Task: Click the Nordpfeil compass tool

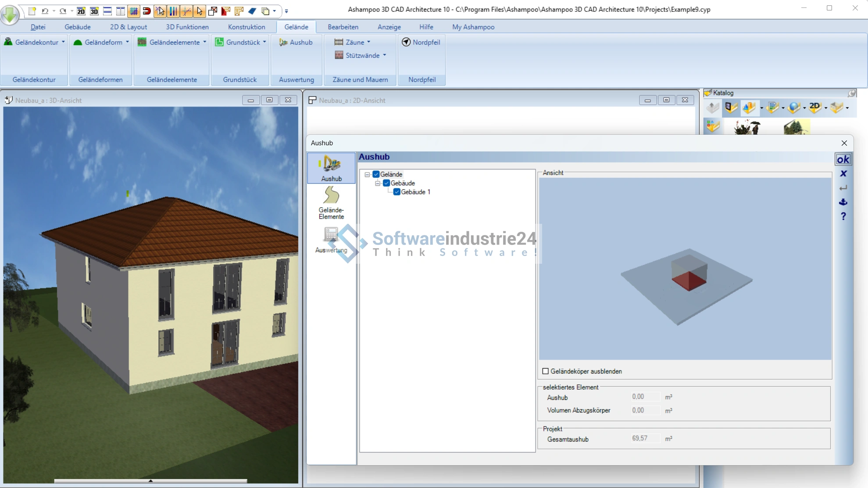Action: pos(421,42)
